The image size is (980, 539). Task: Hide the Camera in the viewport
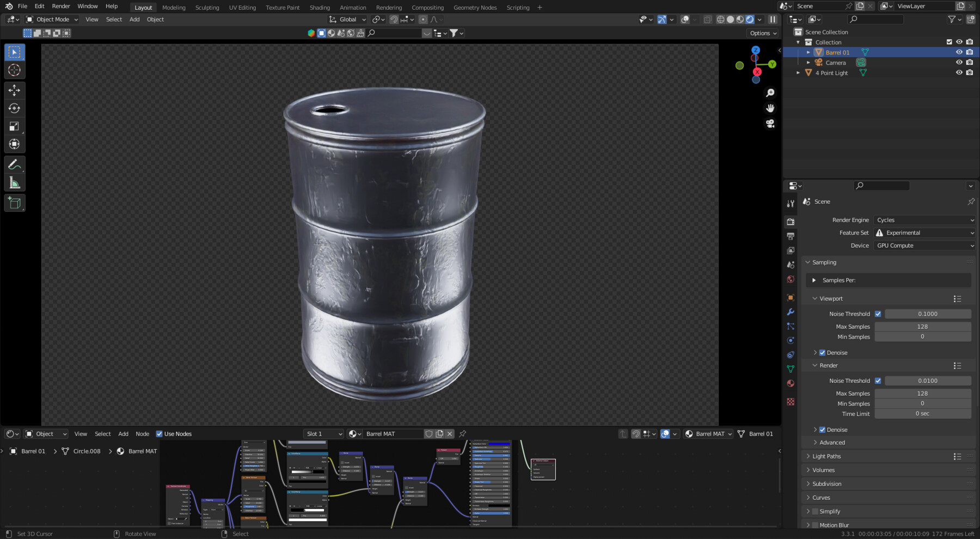tap(959, 62)
